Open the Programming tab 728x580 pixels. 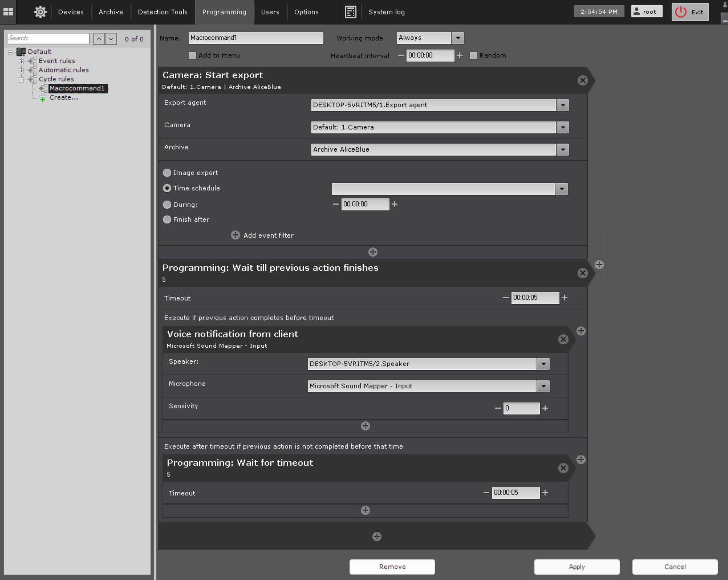click(224, 12)
